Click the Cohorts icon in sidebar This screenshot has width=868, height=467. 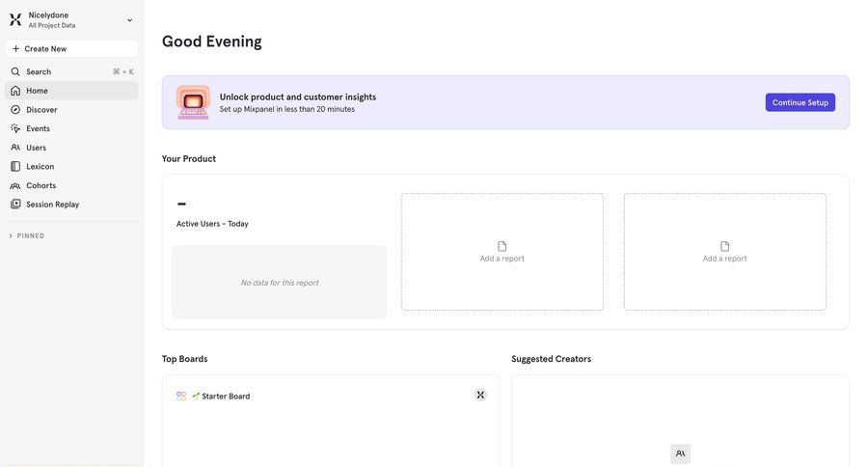click(15, 185)
